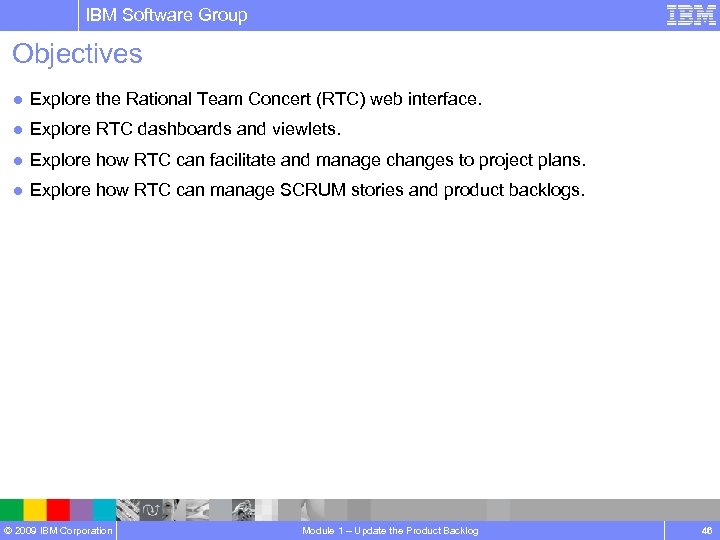720x540 pixels.
Task: Click the cyan square in the footer strip
Action: point(105,510)
